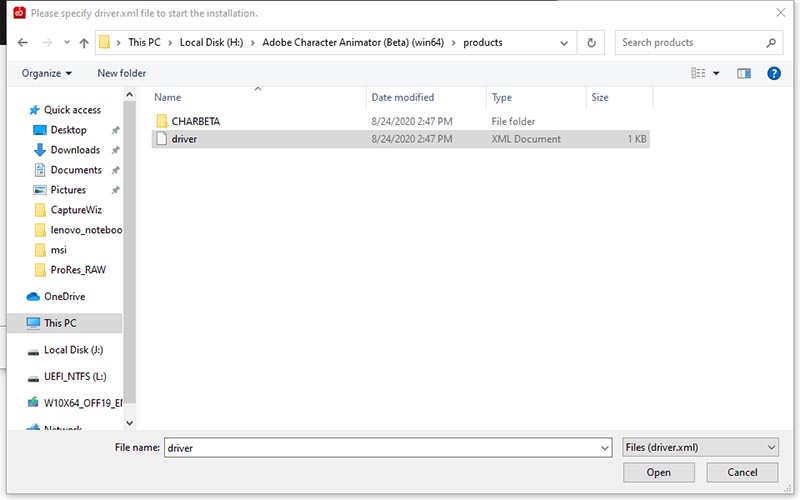
Task: Expand the File name dropdown arrow
Action: click(x=605, y=448)
